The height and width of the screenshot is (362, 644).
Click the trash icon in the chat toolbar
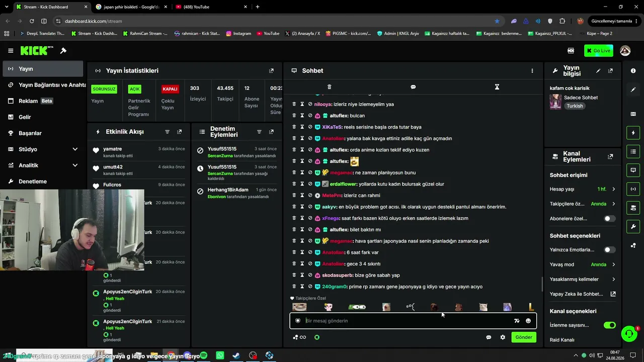coord(330,87)
